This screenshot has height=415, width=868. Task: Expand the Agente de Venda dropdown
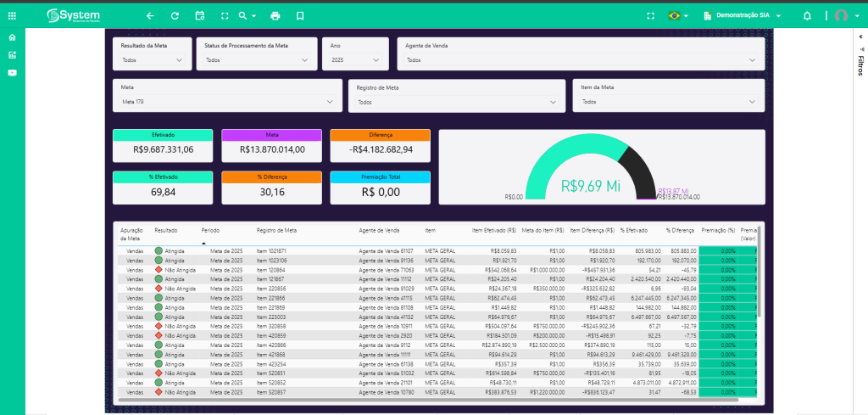[581, 60]
